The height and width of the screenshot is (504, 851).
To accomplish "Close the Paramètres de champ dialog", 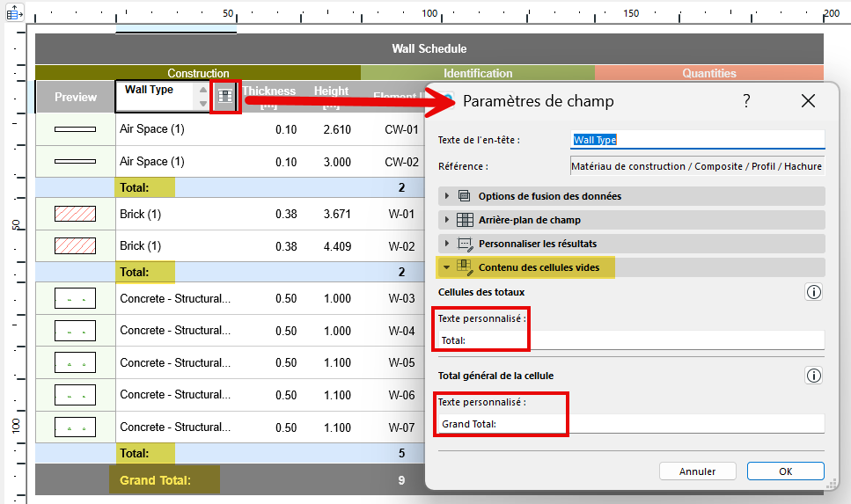I will click(808, 101).
